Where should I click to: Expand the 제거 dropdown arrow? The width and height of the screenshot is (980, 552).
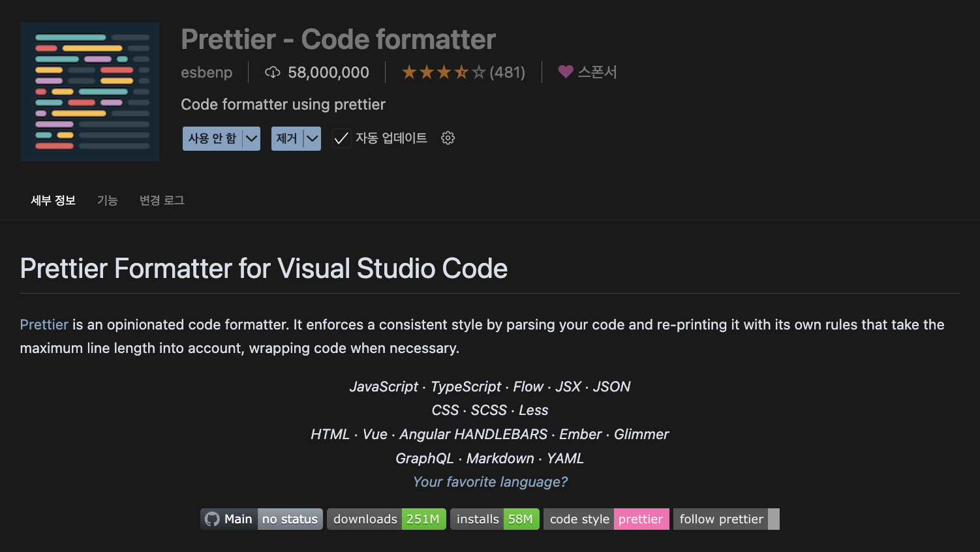[313, 138]
